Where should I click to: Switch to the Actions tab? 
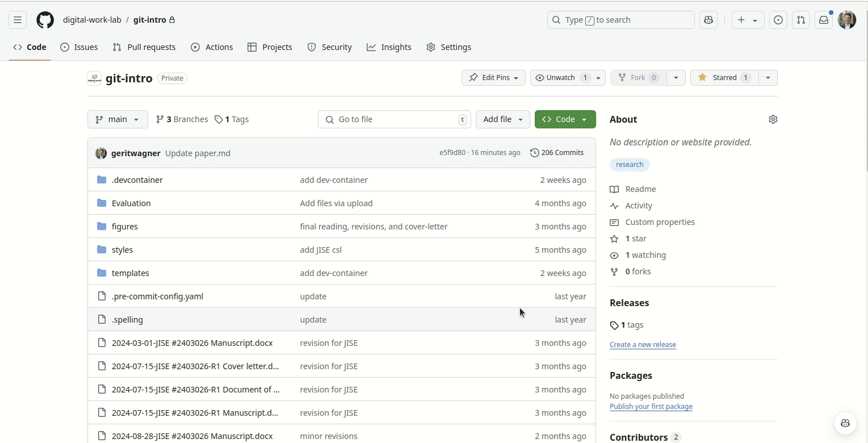point(212,47)
